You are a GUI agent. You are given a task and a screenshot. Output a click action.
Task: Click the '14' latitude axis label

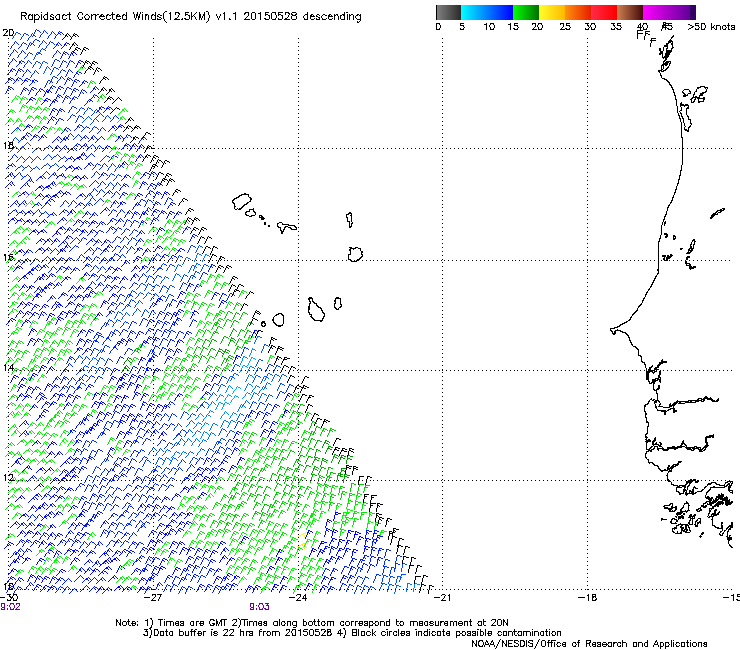pyautogui.click(x=8, y=367)
